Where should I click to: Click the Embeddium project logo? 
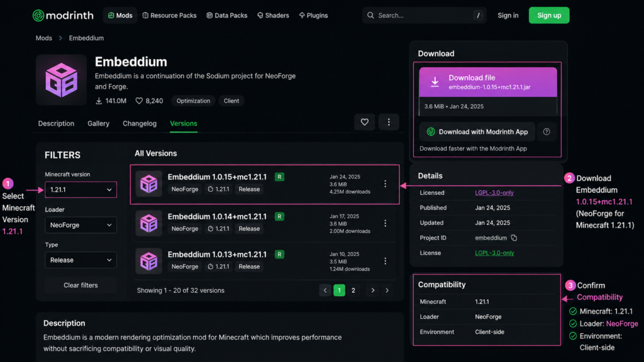click(61, 80)
